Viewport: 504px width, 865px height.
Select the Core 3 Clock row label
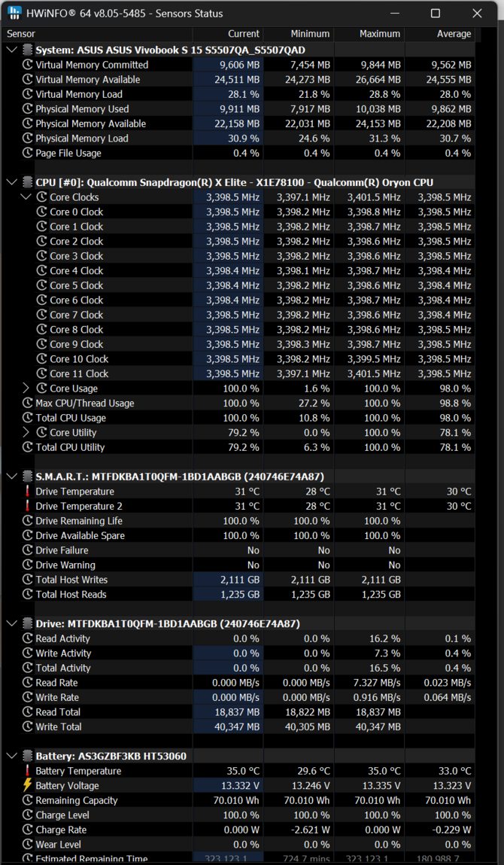77,256
